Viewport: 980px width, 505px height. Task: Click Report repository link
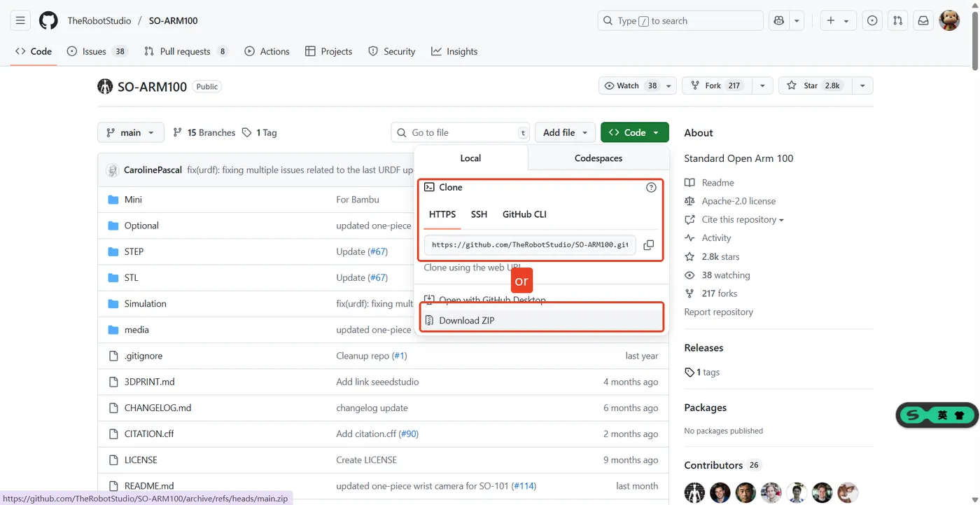click(718, 312)
